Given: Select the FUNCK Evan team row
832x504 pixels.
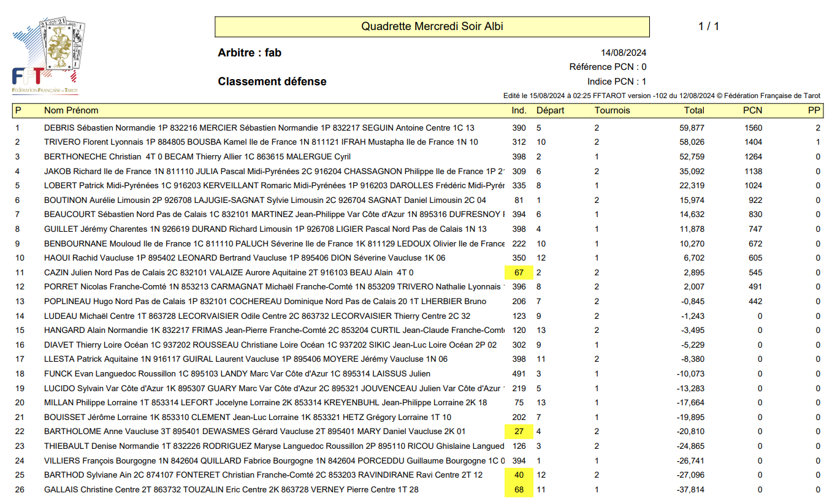Looking at the screenshot, I should 418,374.
